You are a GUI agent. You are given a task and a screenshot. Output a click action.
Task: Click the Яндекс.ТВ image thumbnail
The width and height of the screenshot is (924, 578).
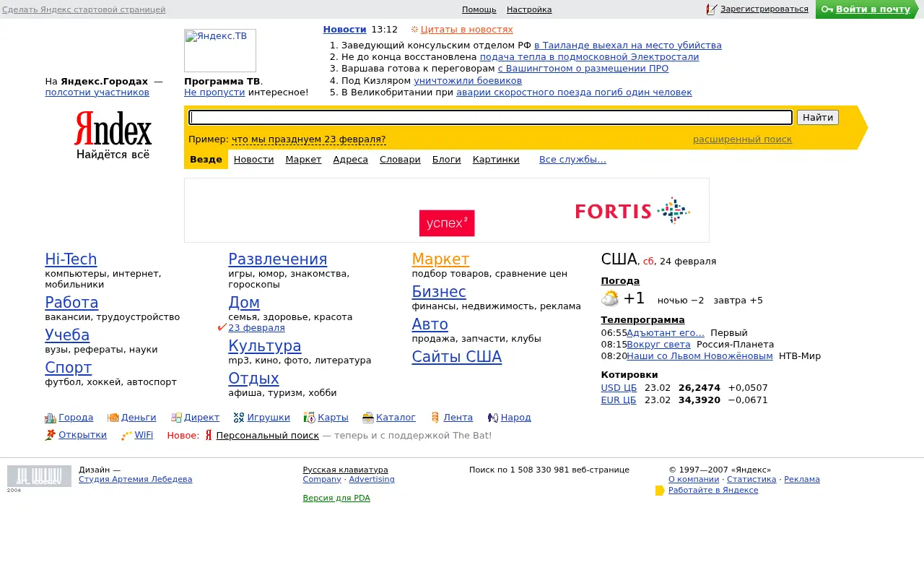coord(220,51)
